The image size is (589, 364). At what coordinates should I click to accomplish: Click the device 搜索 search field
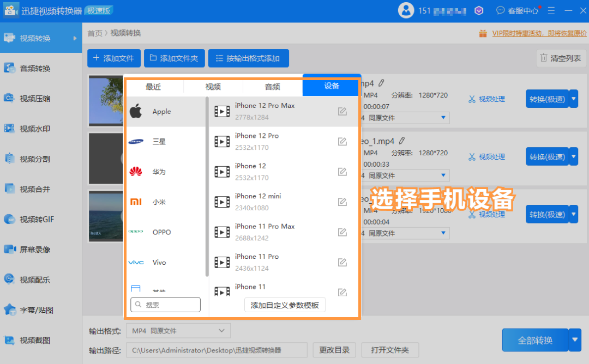(x=166, y=305)
